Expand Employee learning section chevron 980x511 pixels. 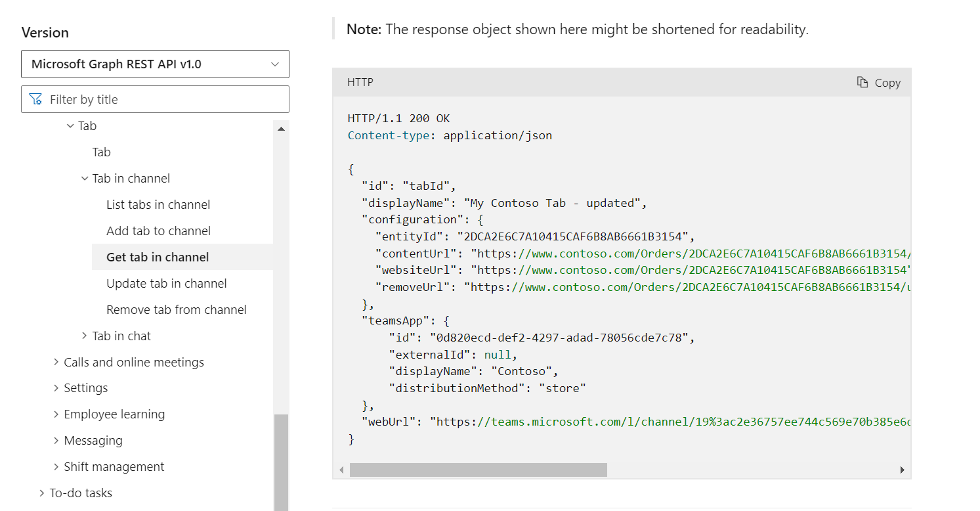[56, 414]
